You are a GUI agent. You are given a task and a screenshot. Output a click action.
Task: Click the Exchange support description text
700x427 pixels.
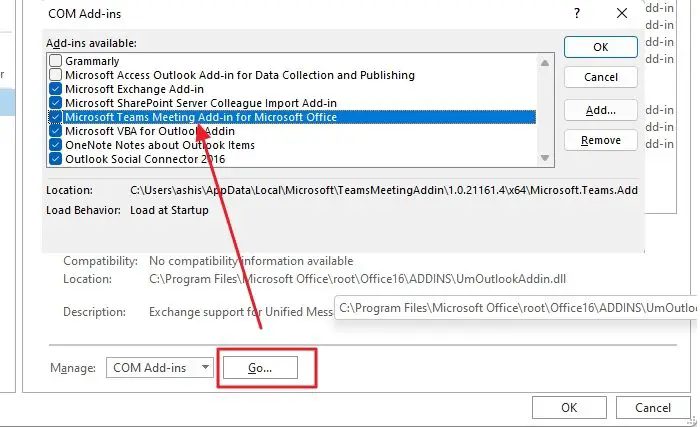[x=241, y=312]
